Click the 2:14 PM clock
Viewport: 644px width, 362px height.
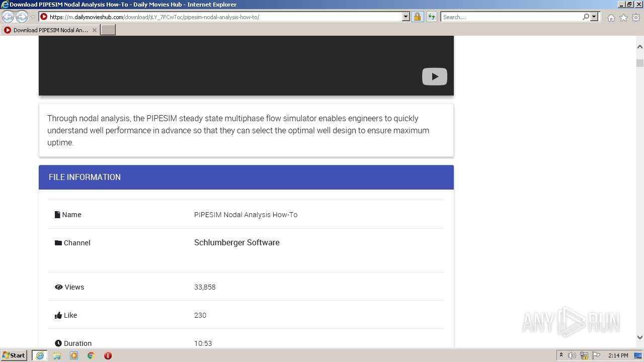(x=618, y=355)
